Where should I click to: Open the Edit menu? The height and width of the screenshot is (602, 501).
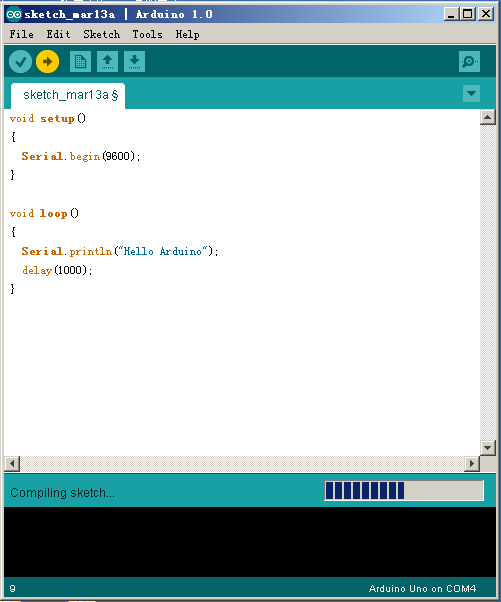click(58, 34)
